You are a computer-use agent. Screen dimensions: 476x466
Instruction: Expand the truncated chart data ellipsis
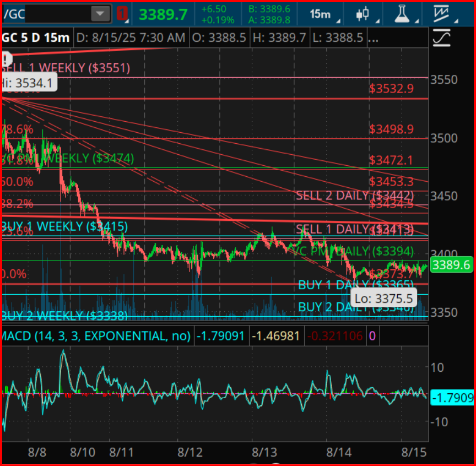click(372, 38)
